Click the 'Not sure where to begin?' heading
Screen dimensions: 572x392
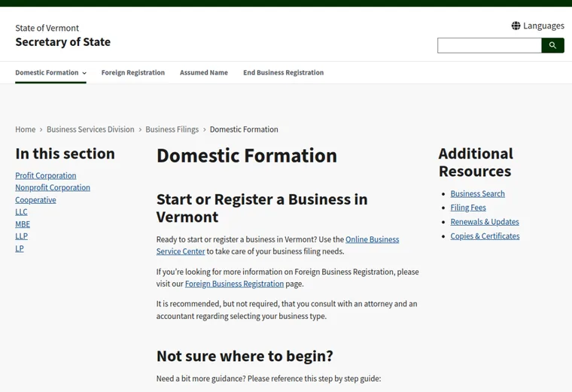click(245, 356)
